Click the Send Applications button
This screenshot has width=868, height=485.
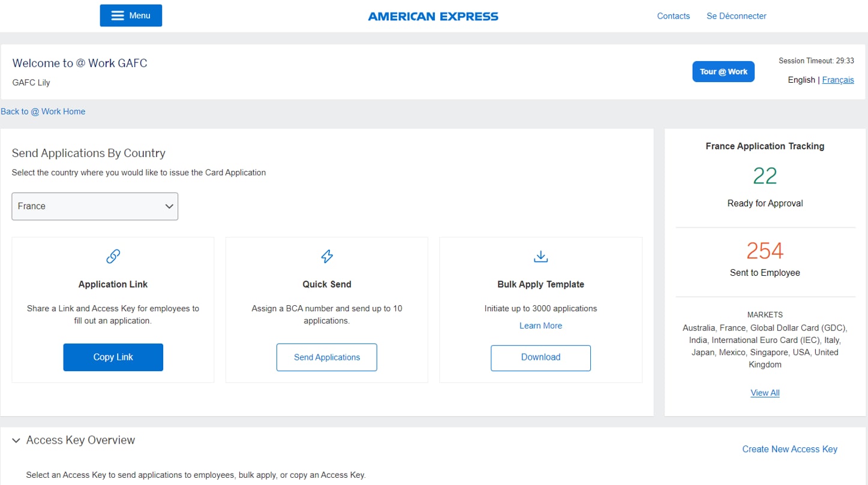pyautogui.click(x=327, y=357)
